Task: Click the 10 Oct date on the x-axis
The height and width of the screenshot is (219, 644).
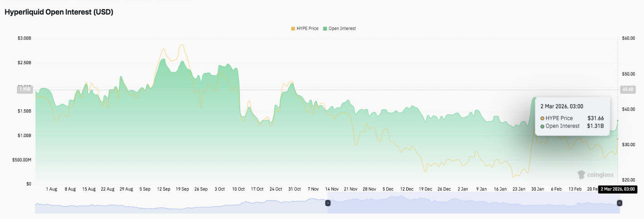Action: tap(238, 189)
